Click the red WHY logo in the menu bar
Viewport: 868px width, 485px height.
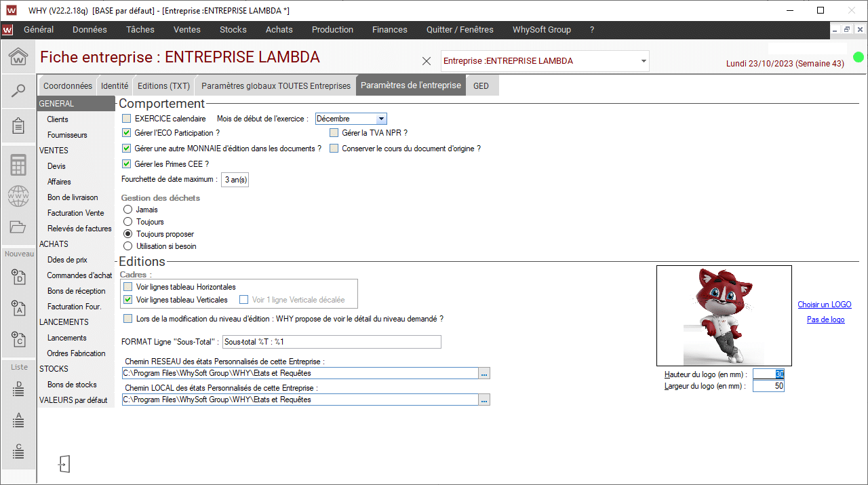(x=7, y=30)
